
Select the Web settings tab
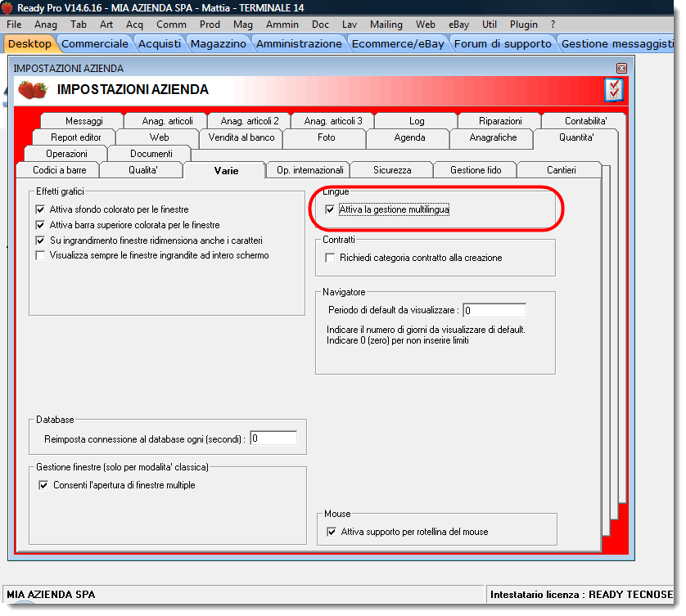pos(158,137)
